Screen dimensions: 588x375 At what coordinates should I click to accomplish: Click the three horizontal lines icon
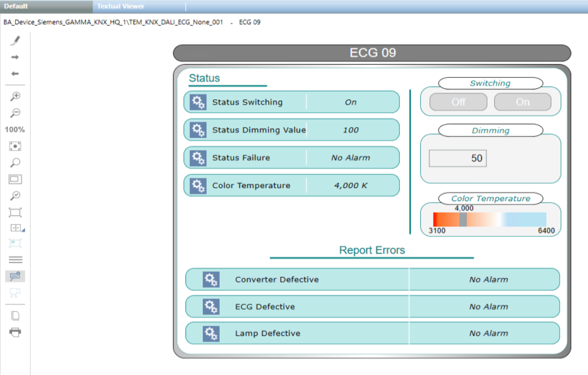15,260
